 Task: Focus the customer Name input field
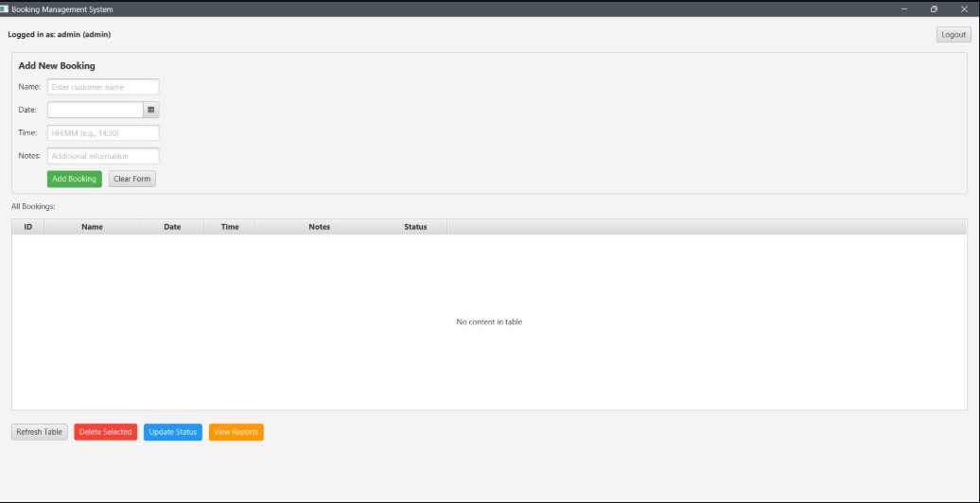(x=103, y=87)
